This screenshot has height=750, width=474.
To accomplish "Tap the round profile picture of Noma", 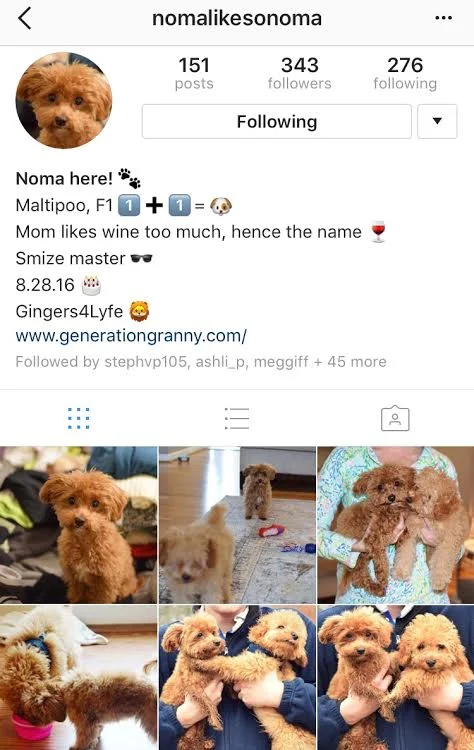I will tap(64, 100).
